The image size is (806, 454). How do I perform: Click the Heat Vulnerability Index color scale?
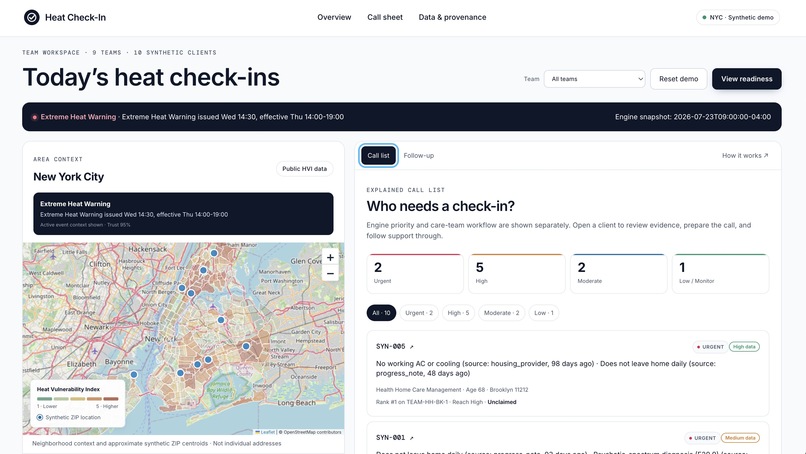[78, 398]
